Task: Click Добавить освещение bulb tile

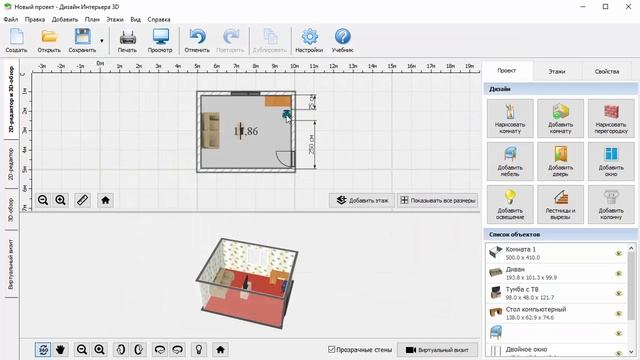Action: (510, 204)
